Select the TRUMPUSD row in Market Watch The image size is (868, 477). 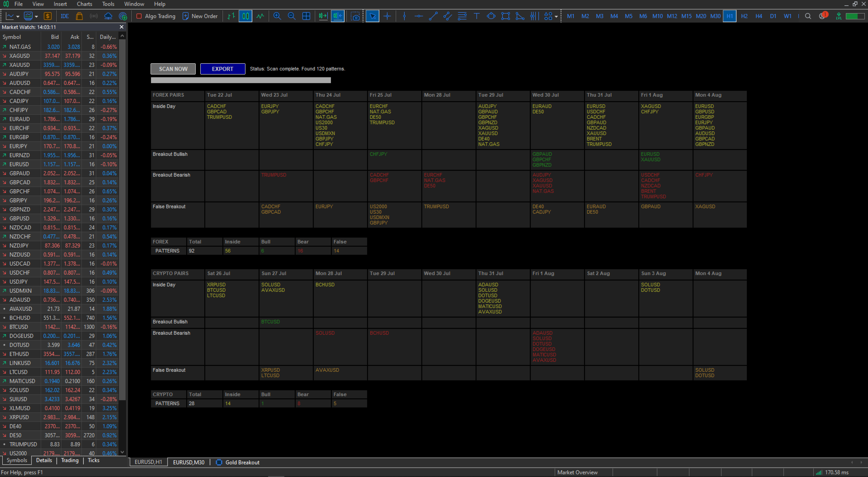[60, 444]
